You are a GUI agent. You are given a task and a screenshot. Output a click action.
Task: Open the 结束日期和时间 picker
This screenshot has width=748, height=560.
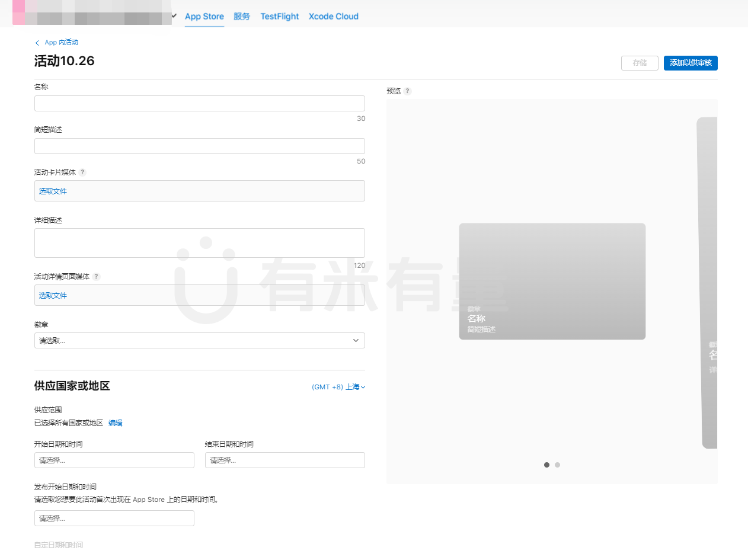[285, 460]
